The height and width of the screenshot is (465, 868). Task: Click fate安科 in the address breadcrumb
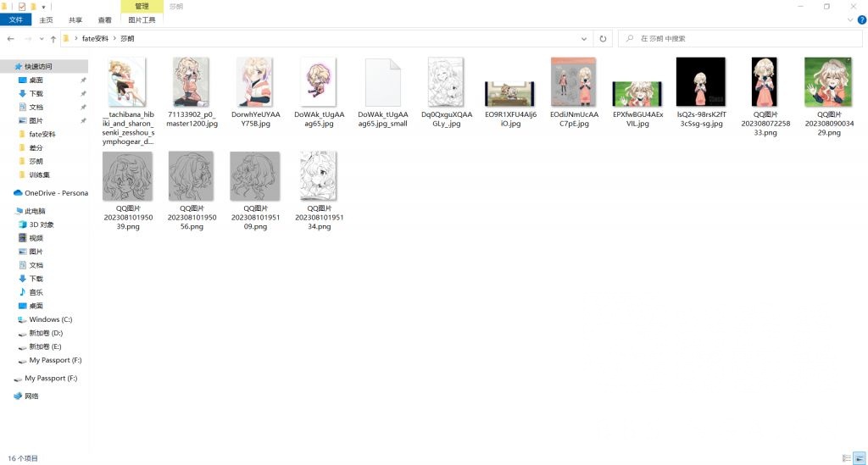pyautogui.click(x=95, y=39)
